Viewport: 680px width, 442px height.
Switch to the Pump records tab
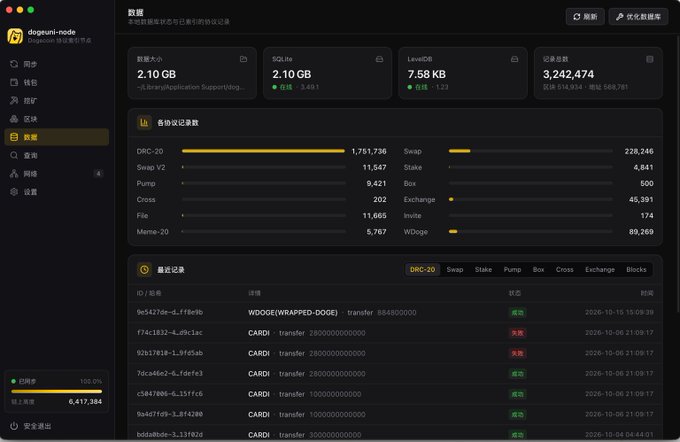click(x=512, y=269)
